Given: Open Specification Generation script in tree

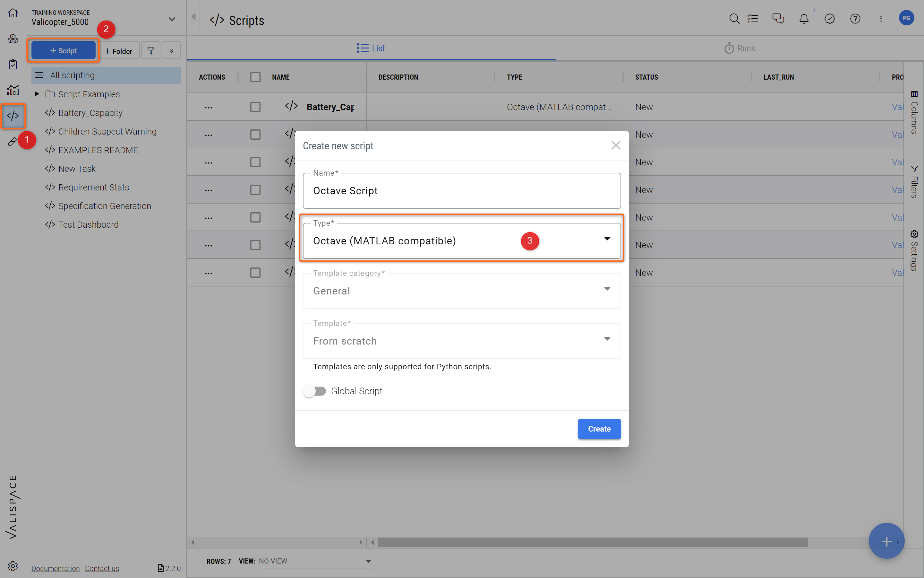Looking at the screenshot, I should click(x=104, y=206).
